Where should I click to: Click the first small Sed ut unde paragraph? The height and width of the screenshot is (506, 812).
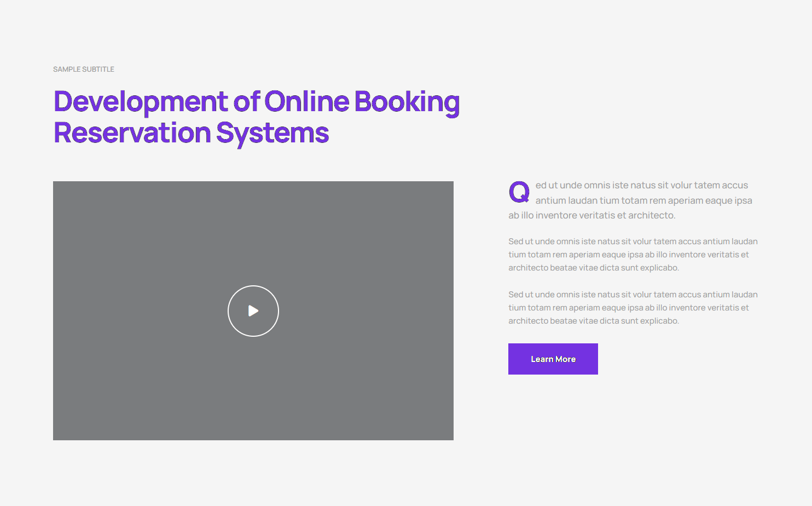point(633,255)
